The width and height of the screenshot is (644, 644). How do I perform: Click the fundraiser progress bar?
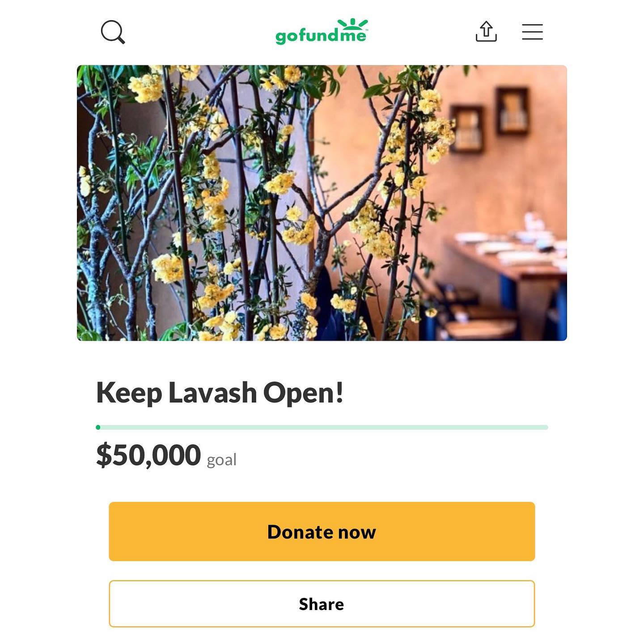(322, 427)
